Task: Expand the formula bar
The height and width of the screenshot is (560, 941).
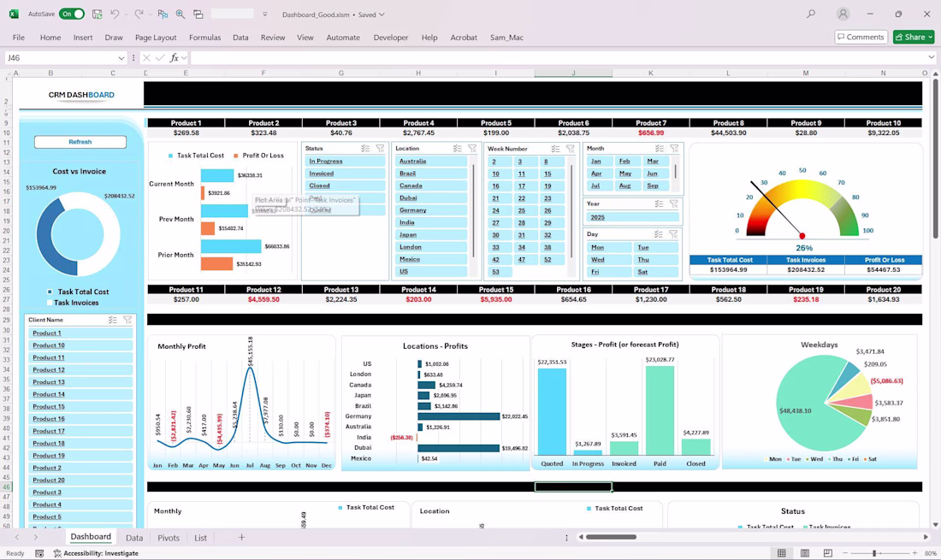Action: pyautogui.click(x=931, y=57)
